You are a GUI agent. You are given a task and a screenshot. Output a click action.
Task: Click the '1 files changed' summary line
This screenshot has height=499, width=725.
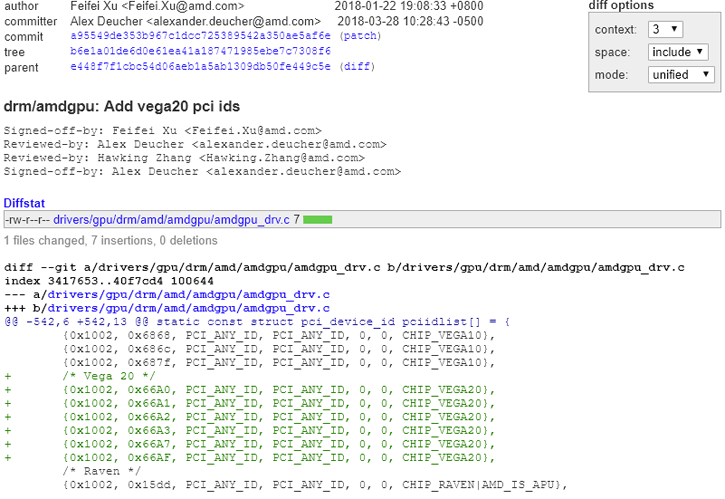[110, 241]
